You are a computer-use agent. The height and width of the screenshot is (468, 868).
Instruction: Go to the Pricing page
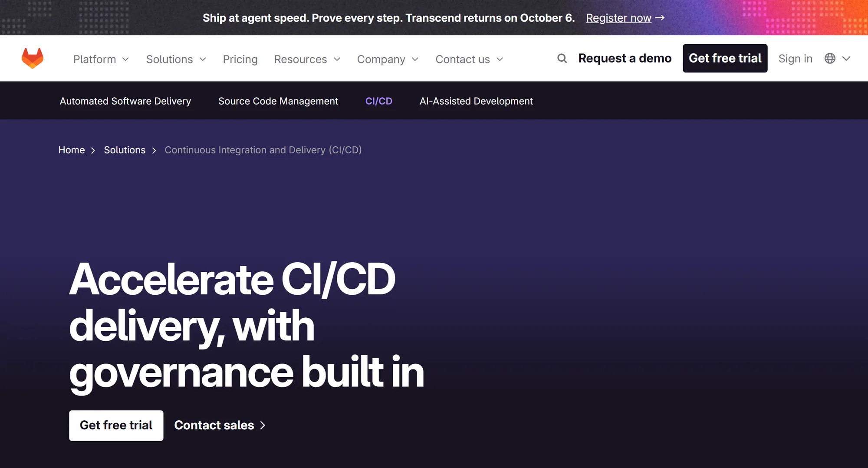(240, 59)
